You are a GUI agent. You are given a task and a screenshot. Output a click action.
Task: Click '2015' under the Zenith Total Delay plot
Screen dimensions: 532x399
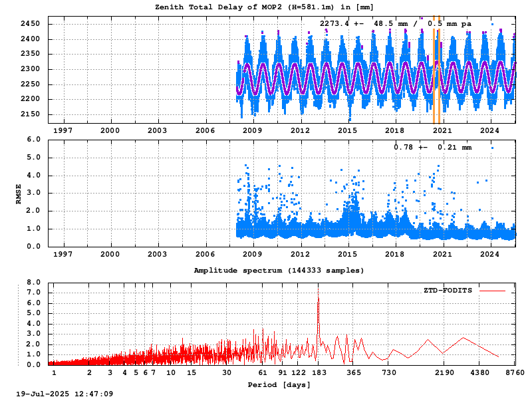(x=347, y=130)
